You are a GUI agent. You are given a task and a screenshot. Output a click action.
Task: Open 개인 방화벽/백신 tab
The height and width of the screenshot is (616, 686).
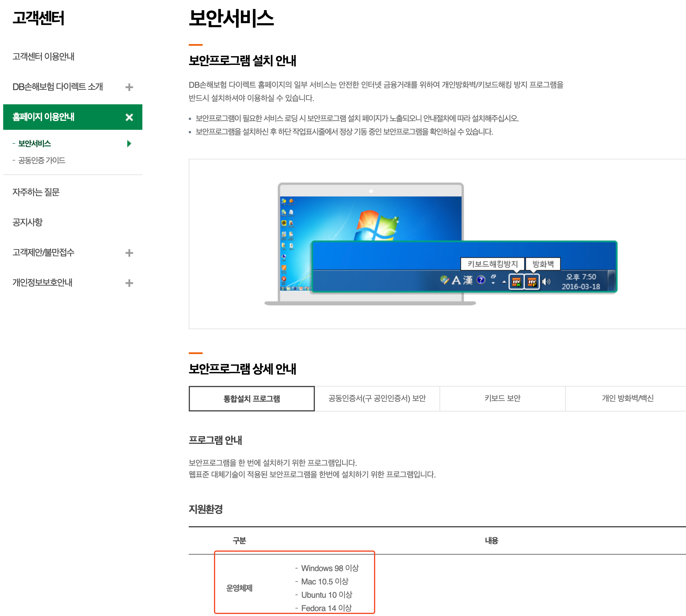pyautogui.click(x=627, y=398)
